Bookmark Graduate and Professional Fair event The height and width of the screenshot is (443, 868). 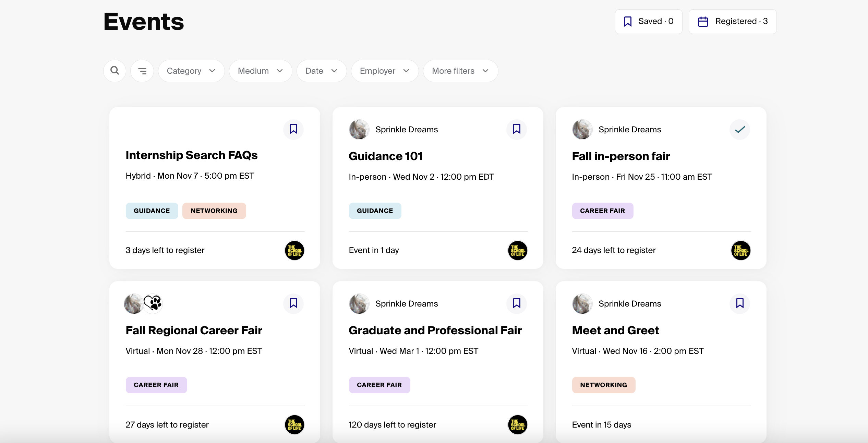coord(517,303)
